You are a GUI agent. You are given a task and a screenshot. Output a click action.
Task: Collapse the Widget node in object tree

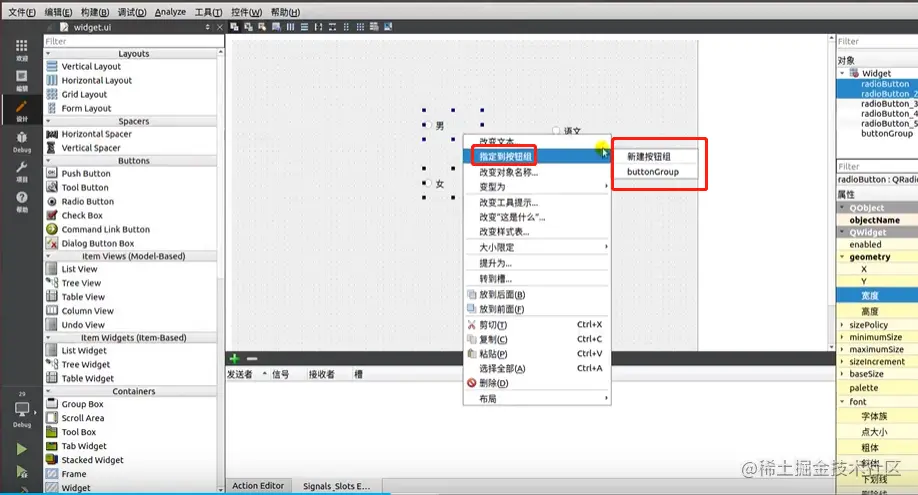tap(842, 73)
